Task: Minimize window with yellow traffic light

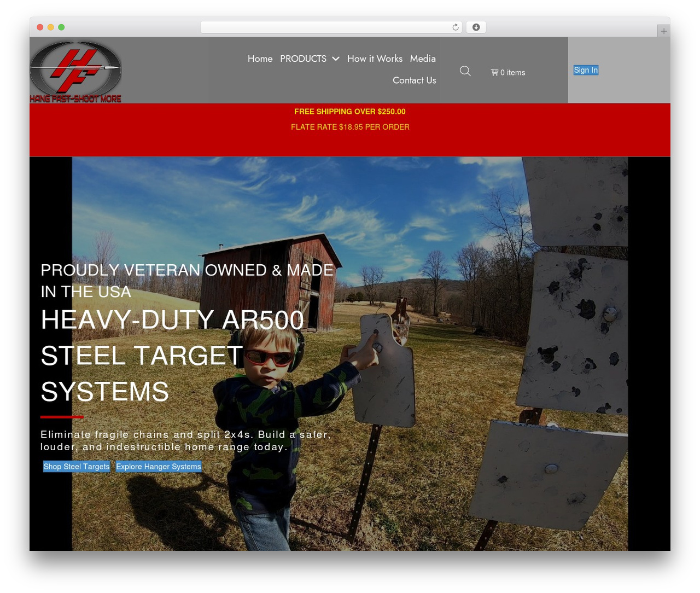Action: [x=51, y=27]
